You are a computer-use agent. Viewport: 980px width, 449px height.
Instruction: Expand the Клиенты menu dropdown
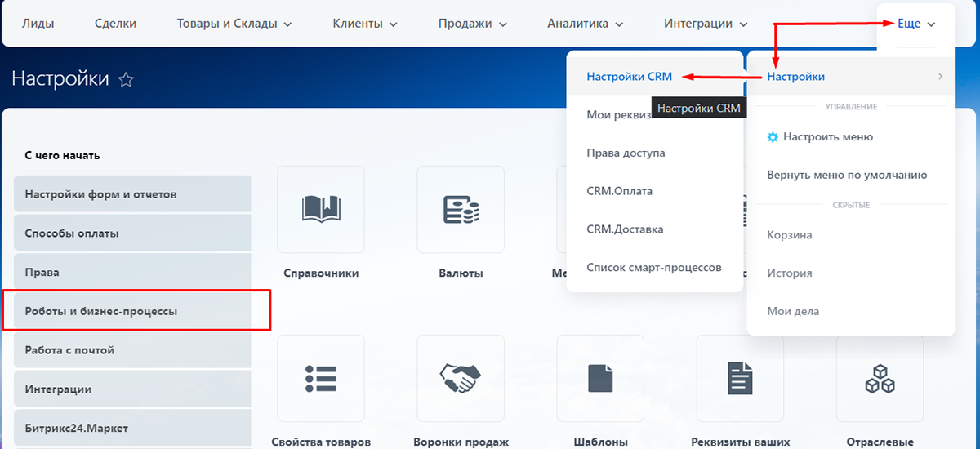click(364, 24)
